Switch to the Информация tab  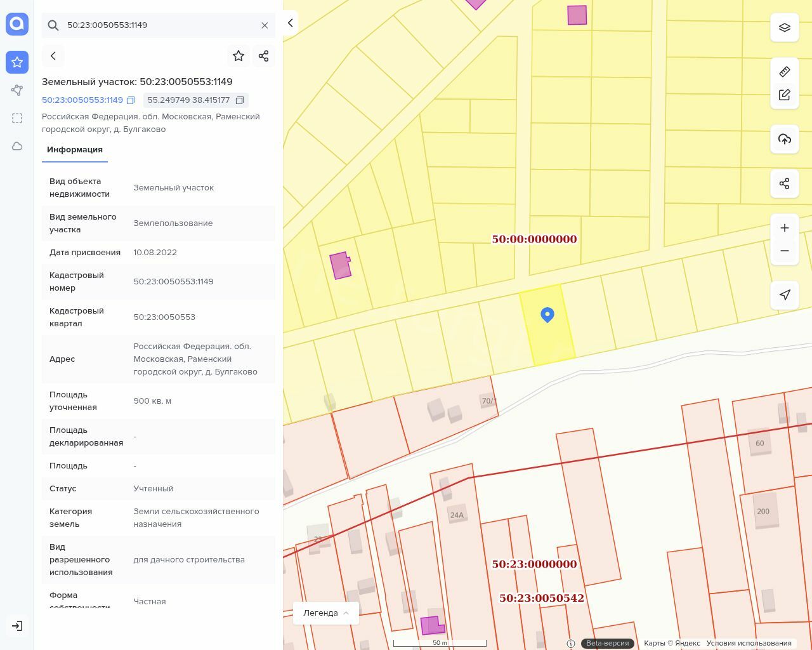click(75, 150)
